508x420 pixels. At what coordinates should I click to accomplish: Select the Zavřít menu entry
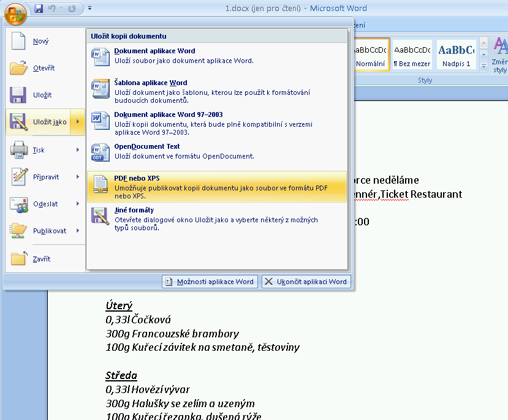(45, 259)
